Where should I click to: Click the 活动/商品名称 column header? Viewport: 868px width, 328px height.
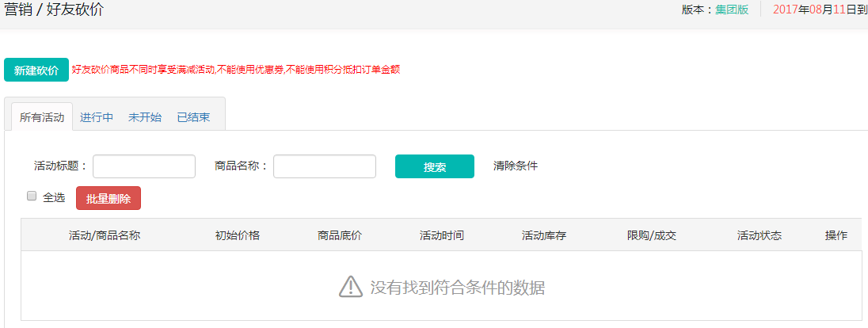point(105,235)
